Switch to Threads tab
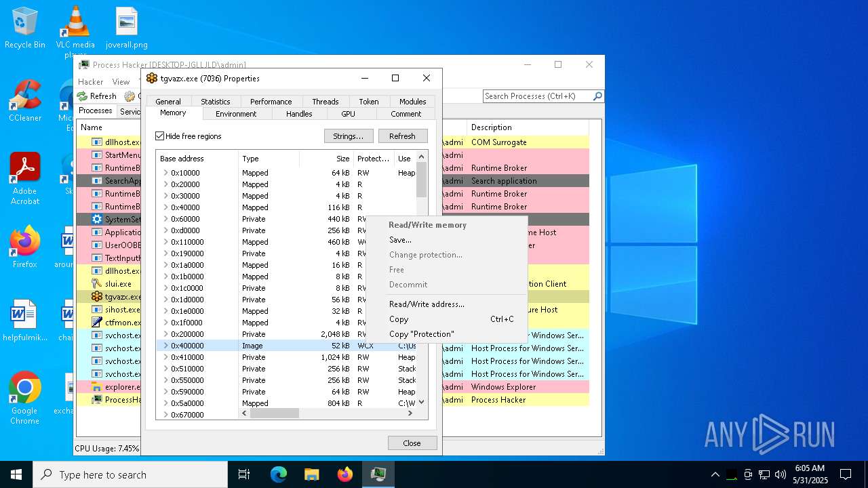 coord(325,102)
